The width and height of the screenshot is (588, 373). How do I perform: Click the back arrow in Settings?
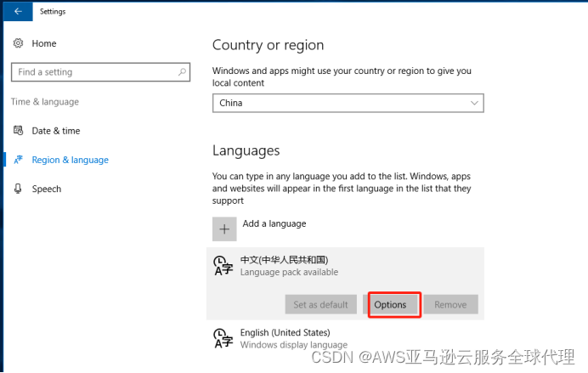(18, 12)
